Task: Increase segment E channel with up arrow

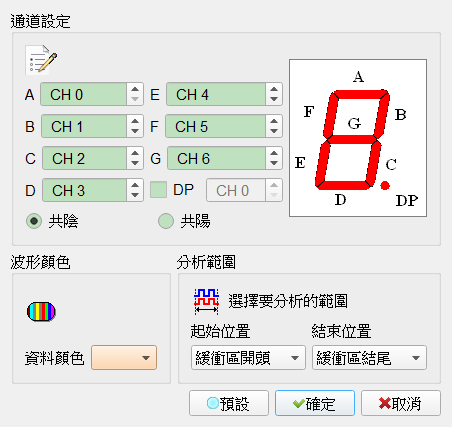Action: (274, 89)
